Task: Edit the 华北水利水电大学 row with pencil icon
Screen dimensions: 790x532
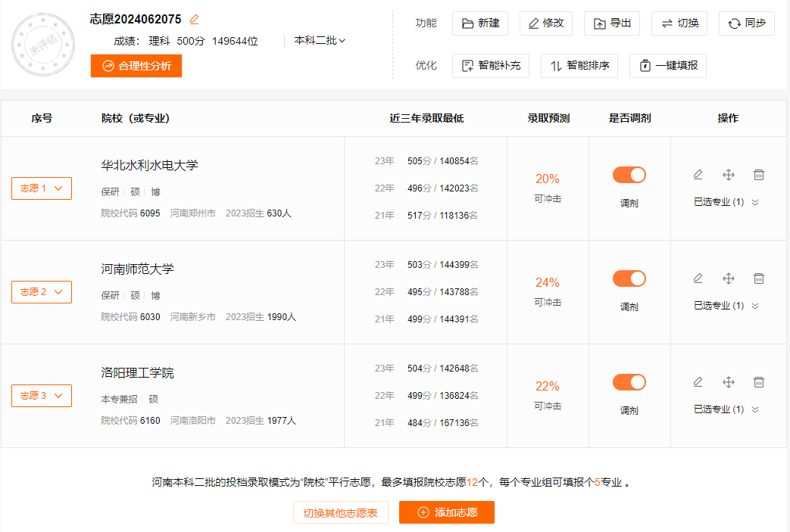Action: [x=698, y=175]
